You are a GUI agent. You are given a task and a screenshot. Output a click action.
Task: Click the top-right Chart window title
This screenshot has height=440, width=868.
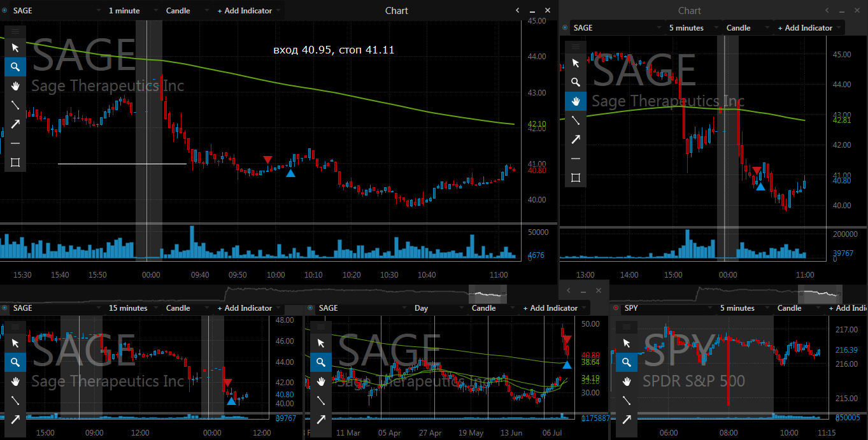pyautogui.click(x=690, y=11)
